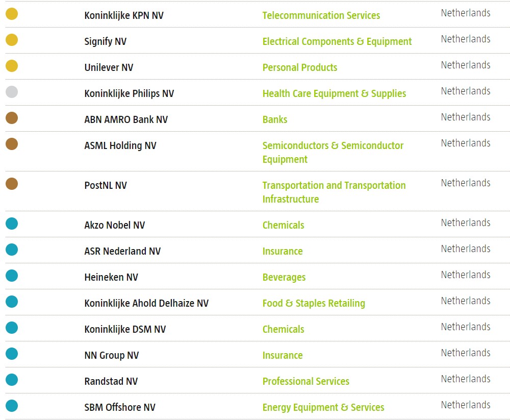Click the bronze dot next to ABN AMRO Bank
Viewport: 510px width, 420px height.
[x=12, y=118]
